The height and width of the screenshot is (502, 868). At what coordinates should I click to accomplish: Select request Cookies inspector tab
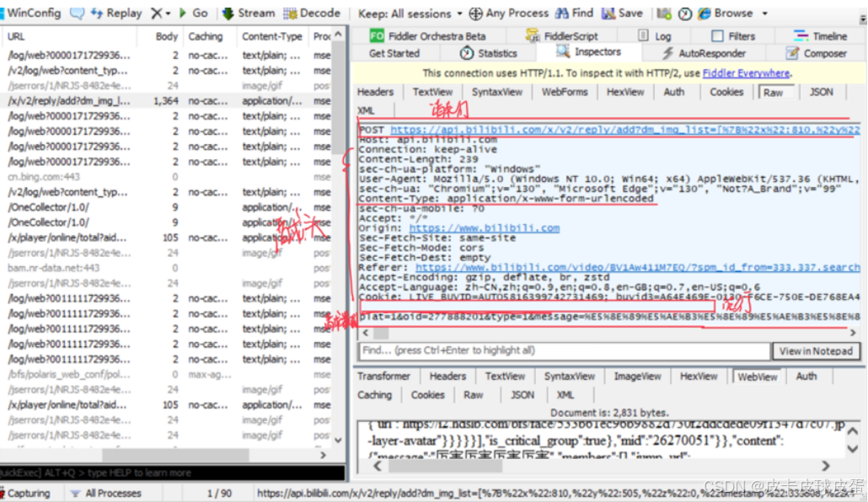tap(726, 92)
